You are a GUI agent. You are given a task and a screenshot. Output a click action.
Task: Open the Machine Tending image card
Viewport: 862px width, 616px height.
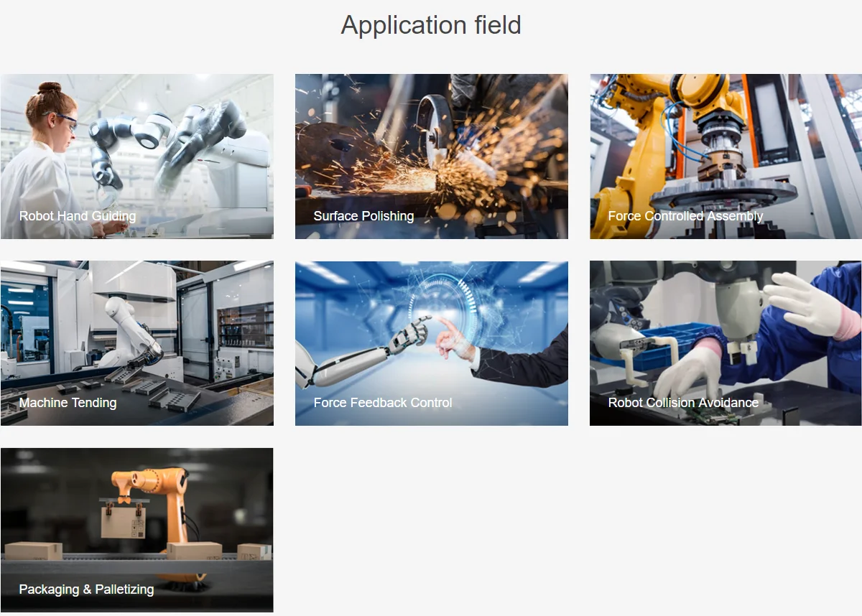coord(136,343)
